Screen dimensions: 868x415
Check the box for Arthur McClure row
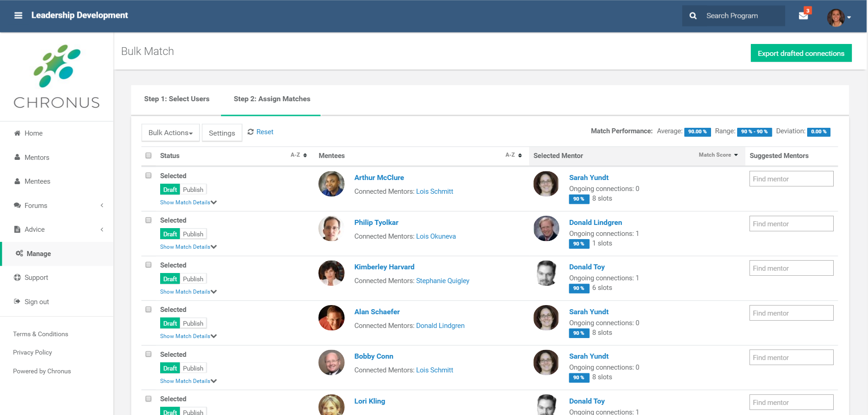pos(148,175)
